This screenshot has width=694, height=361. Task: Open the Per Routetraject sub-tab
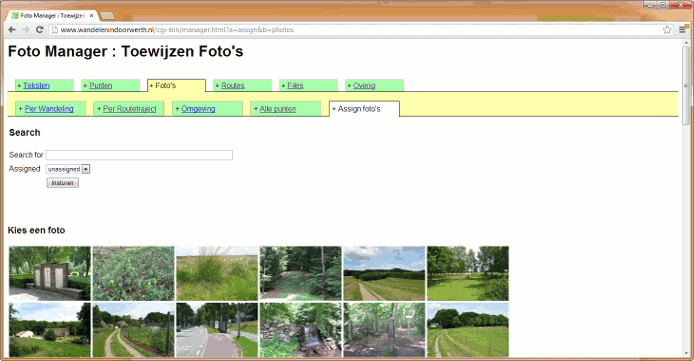(129, 109)
